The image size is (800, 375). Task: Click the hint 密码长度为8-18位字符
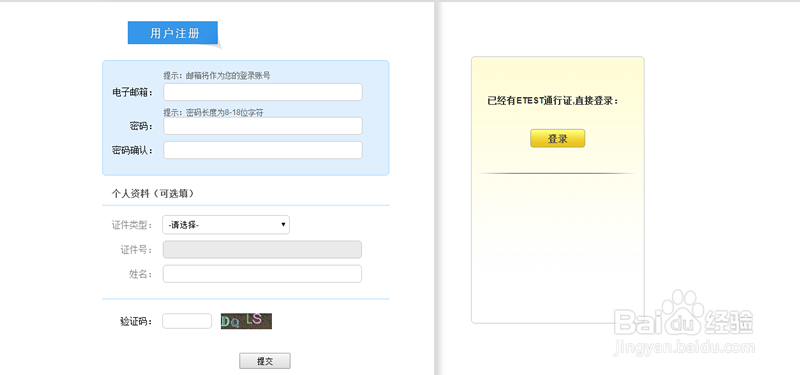[225, 112]
